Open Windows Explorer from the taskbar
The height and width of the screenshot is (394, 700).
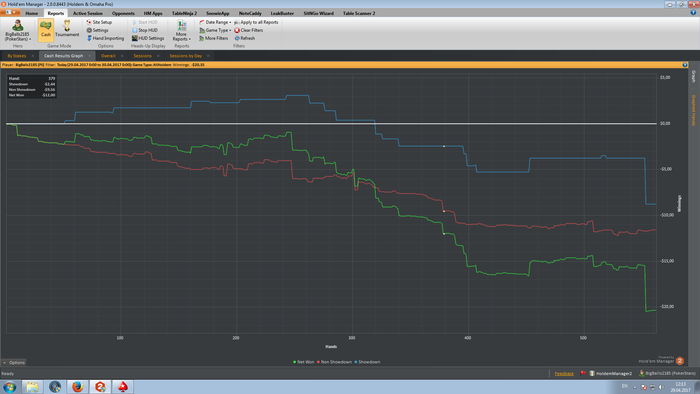click(32, 386)
